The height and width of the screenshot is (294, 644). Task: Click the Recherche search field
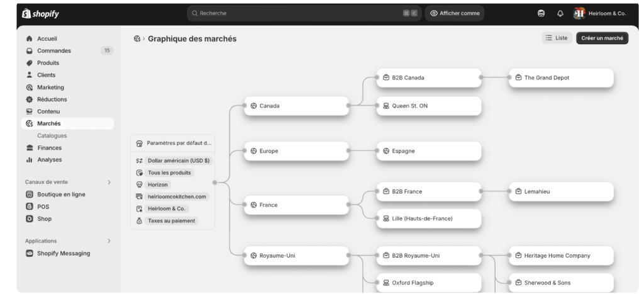click(304, 13)
